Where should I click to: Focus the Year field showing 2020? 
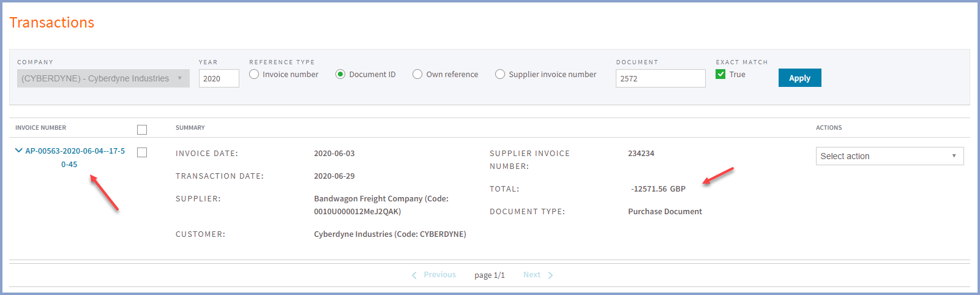tap(219, 78)
